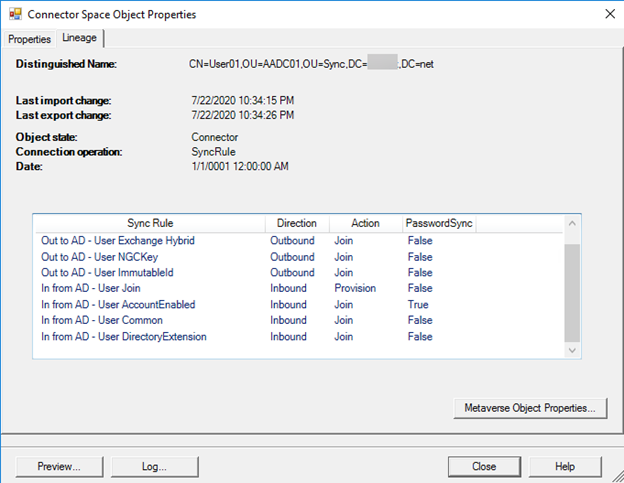Close the window using the X button

coord(610,14)
